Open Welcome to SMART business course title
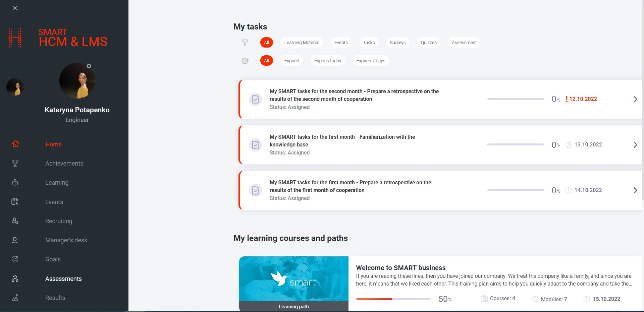The width and height of the screenshot is (644, 312). [400, 268]
